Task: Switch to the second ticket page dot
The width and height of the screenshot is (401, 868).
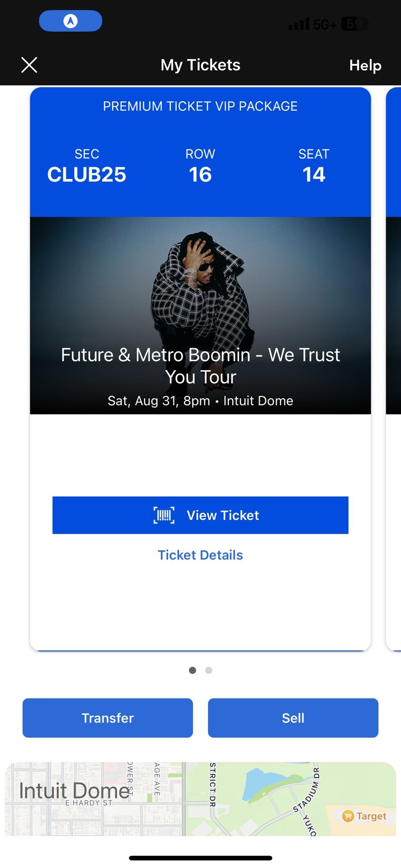Action: tap(208, 670)
